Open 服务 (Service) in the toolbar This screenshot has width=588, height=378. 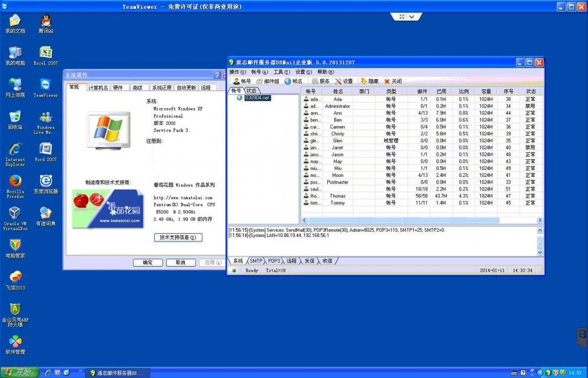point(320,81)
